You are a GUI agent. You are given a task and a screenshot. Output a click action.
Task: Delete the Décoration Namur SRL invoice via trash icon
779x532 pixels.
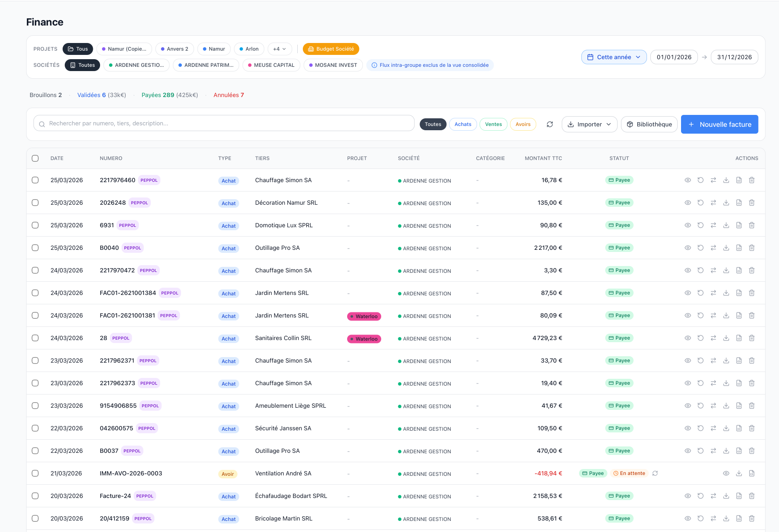point(752,203)
